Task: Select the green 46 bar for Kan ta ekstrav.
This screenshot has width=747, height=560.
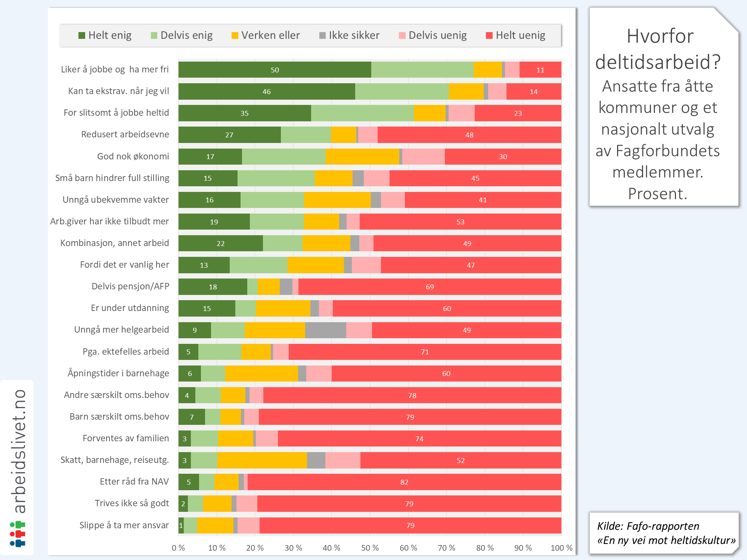Action: pyautogui.click(x=266, y=91)
